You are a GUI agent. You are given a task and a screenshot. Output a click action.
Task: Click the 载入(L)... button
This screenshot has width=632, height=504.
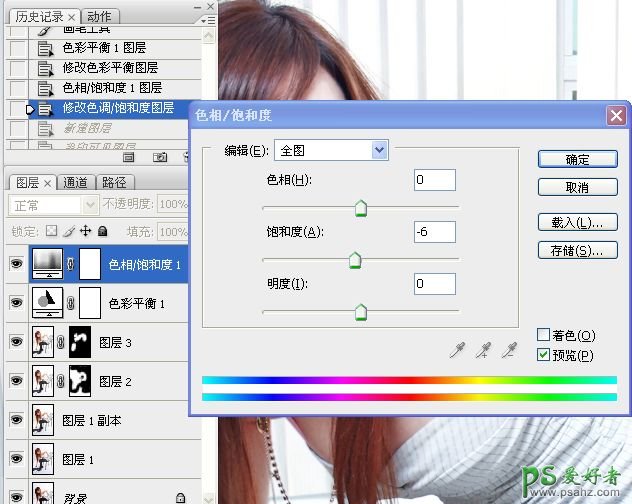[x=578, y=223]
